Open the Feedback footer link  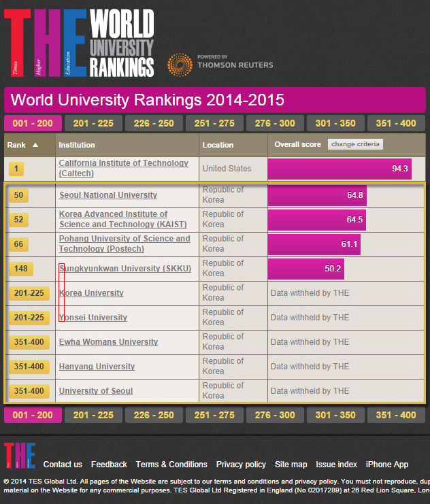109,465
